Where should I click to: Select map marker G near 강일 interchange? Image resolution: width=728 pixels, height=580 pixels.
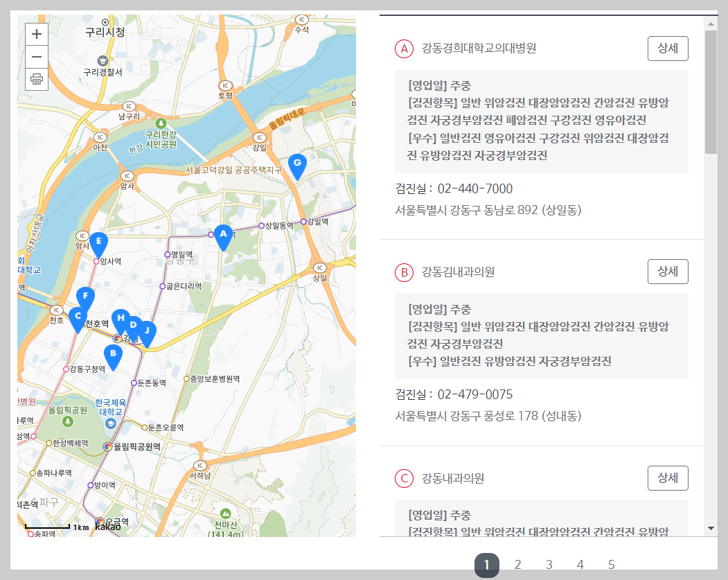point(296,161)
